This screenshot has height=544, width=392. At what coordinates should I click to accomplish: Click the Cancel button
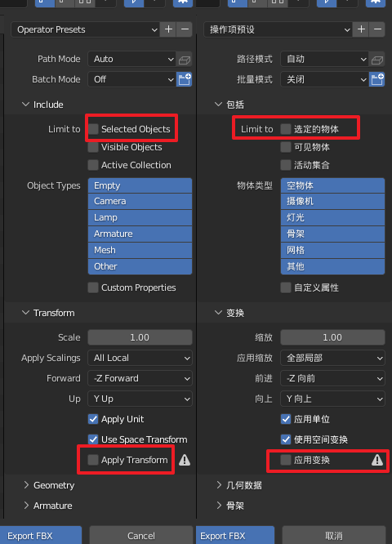coord(140,536)
